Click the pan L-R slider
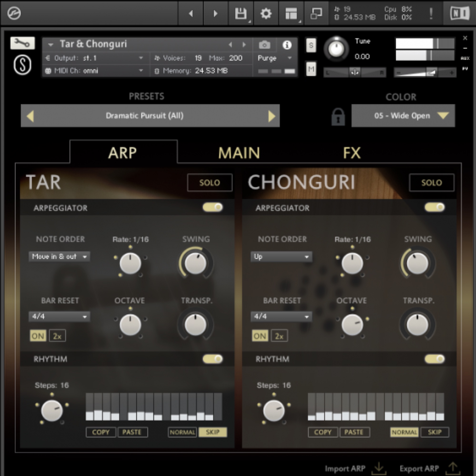This screenshot has width=476, height=476. (x=355, y=72)
